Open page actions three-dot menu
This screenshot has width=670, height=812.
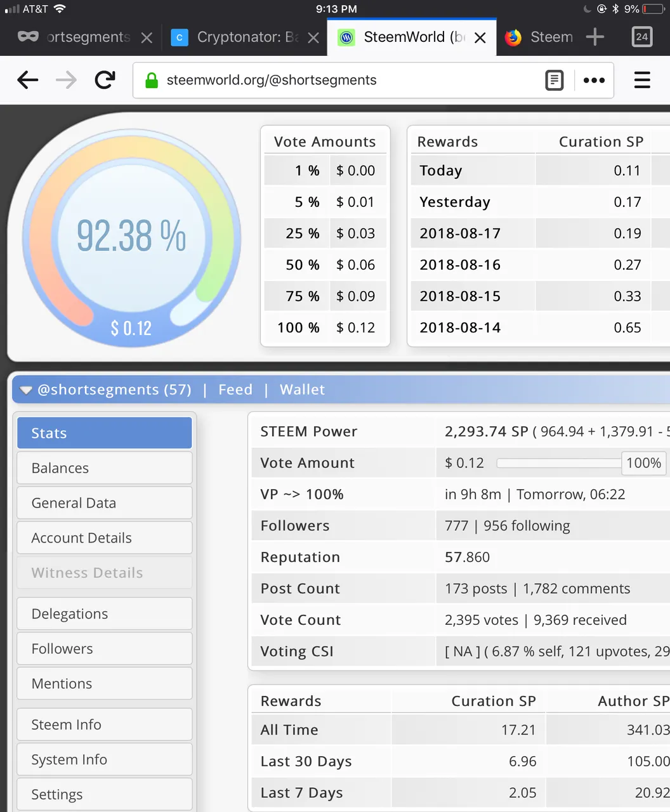[594, 80]
